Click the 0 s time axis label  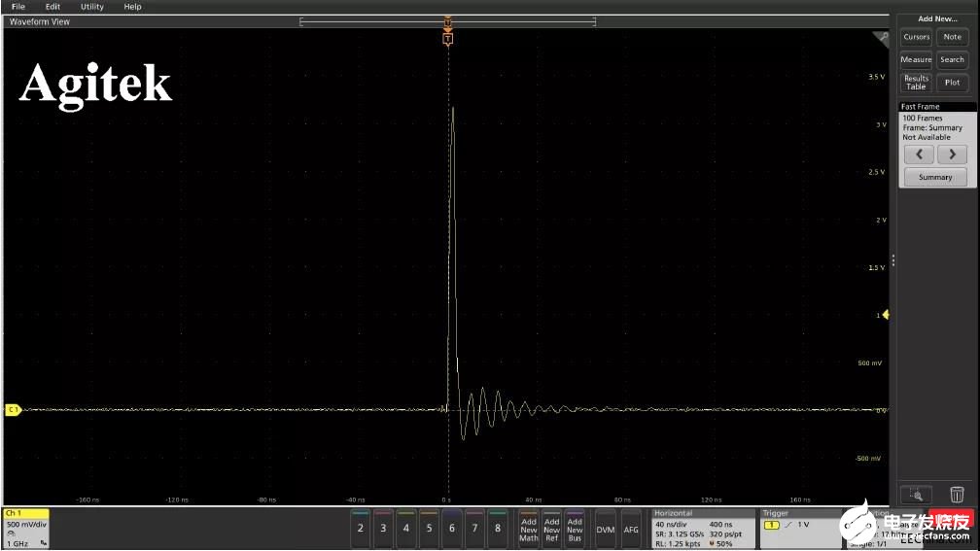click(445, 499)
